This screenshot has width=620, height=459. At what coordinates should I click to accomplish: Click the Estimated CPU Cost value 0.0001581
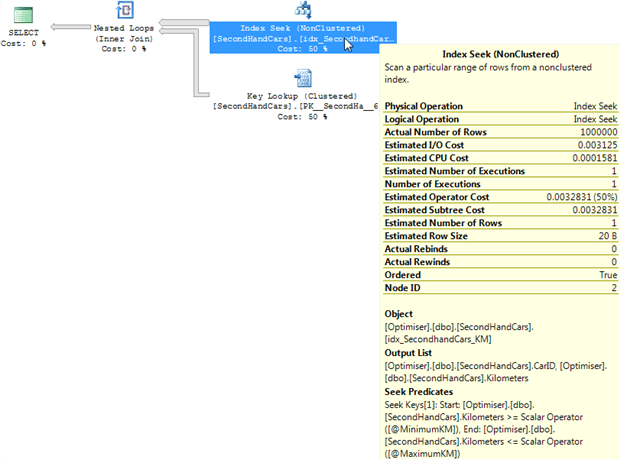point(595,158)
